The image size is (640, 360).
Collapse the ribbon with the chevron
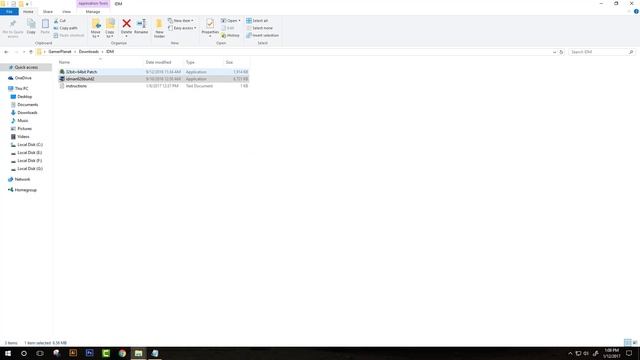coord(629,11)
